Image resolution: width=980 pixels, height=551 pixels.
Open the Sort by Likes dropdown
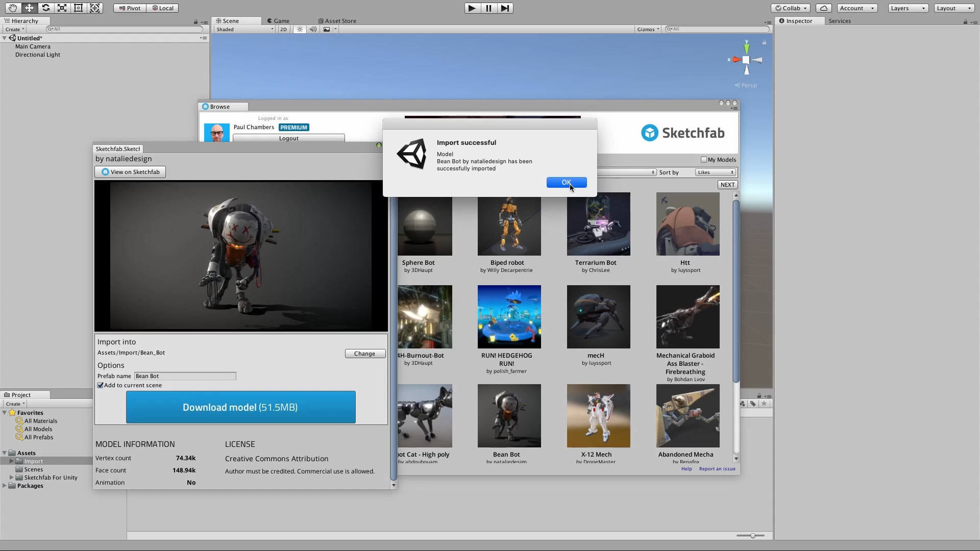(x=714, y=172)
